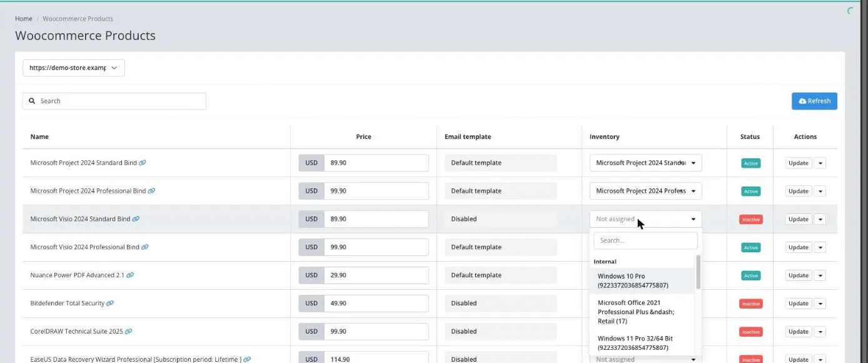Screen dimensions: 868x363
Task: Open link icon beside EaseUS Data Recovery Wizard
Action: pyautogui.click(x=247, y=359)
